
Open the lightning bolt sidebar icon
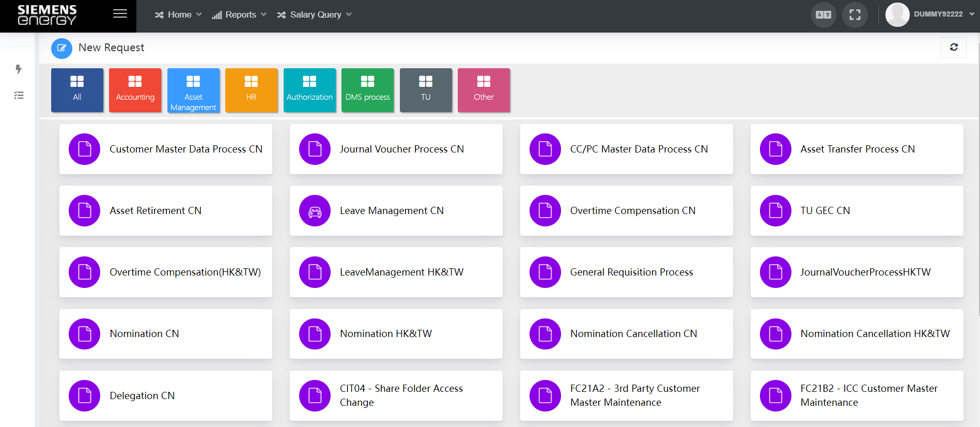coord(19,69)
